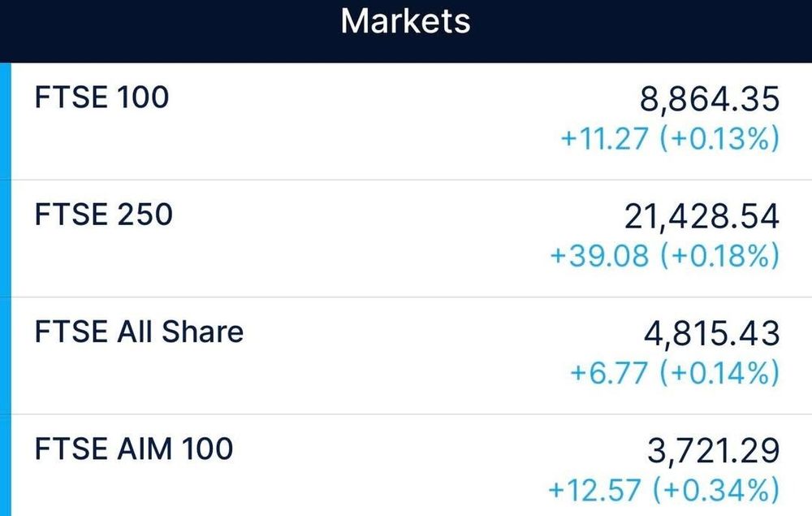
Task: Select the +12.57 (+0.34%) change figure
Action: [x=664, y=489]
